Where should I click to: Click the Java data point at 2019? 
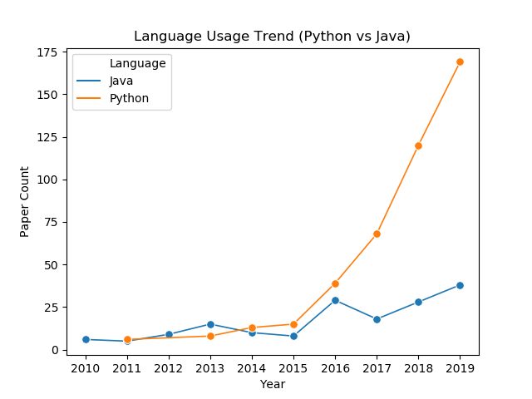pos(460,285)
